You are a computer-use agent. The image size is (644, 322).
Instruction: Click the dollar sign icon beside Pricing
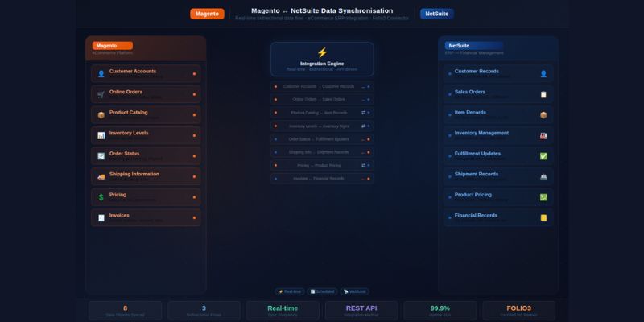click(x=101, y=197)
